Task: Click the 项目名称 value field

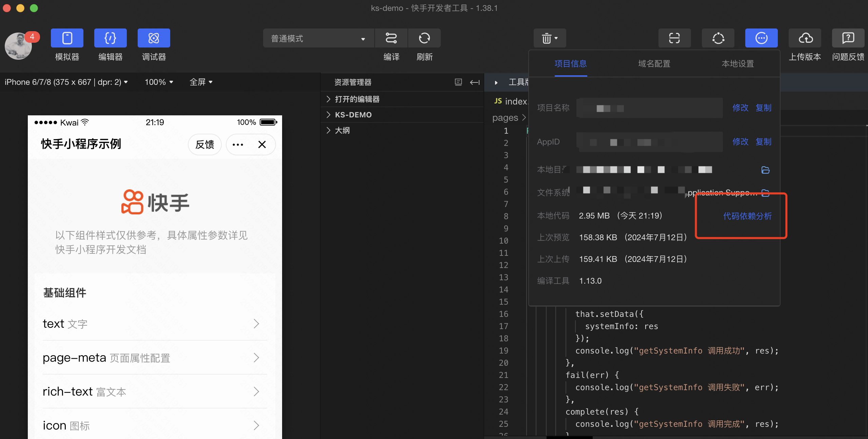Action: click(x=650, y=108)
